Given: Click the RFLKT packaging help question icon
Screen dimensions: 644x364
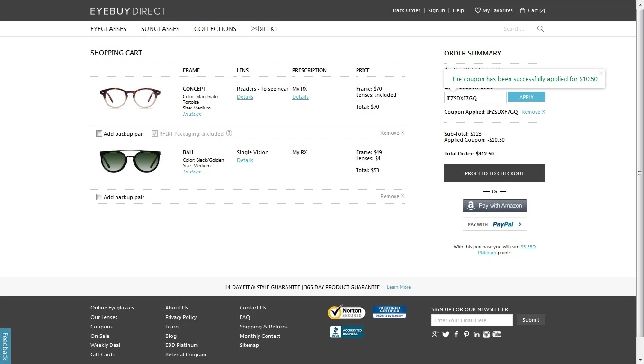Looking at the screenshot, I should point(229,133).
